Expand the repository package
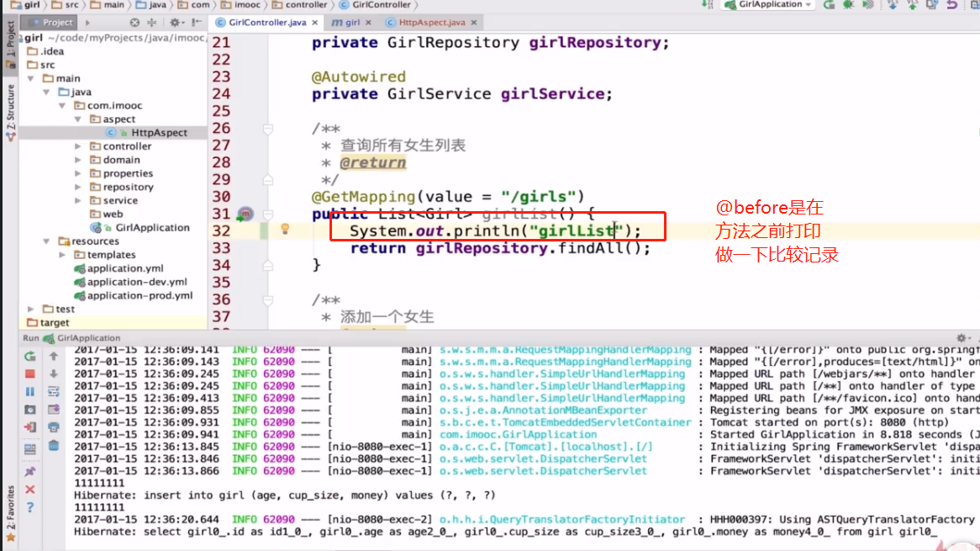The image size is (980, 551). (x=77, y=187)
